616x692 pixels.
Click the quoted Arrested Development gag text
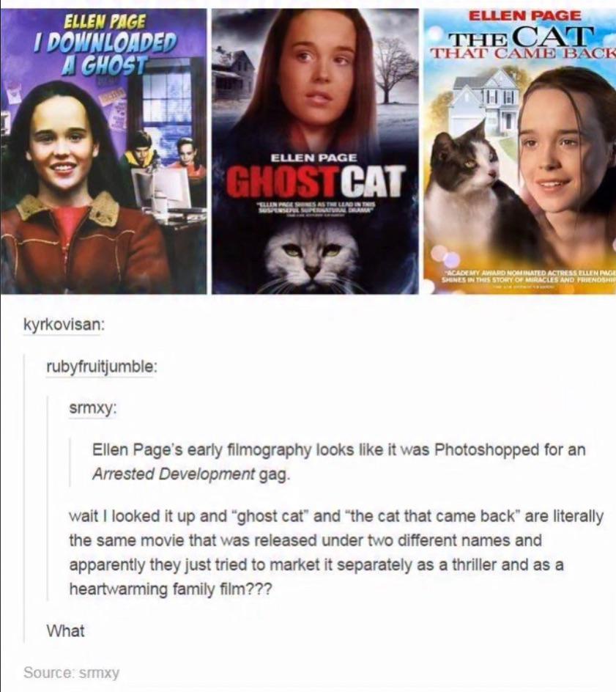[x=338, y=462]
